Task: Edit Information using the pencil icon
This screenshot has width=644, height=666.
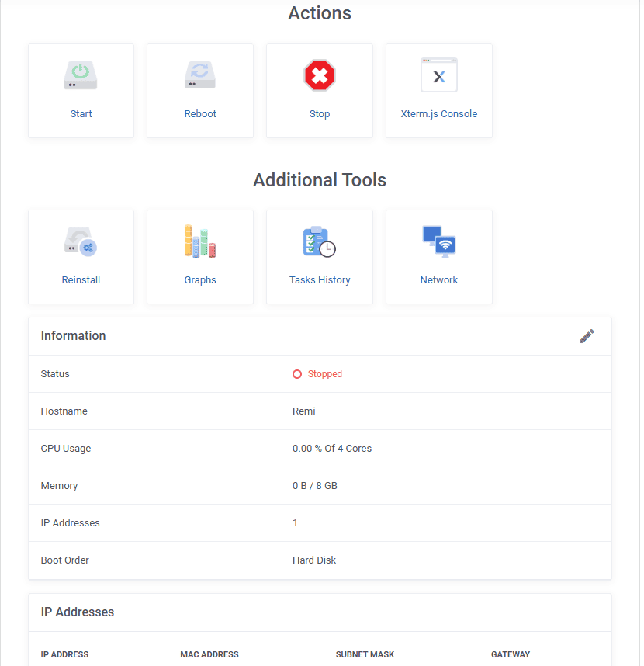Action: tap(587, 336)
